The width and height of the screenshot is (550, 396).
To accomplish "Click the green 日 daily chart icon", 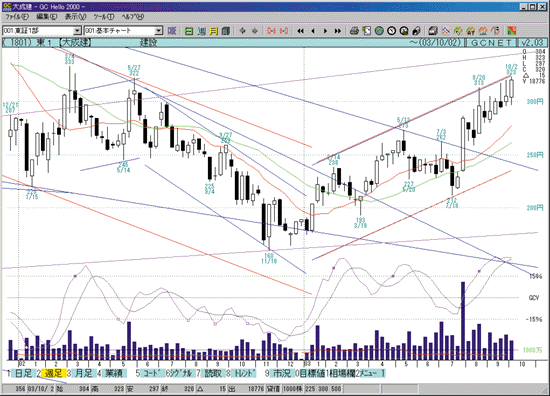I will pyautogui.click(x=189, y=31).
